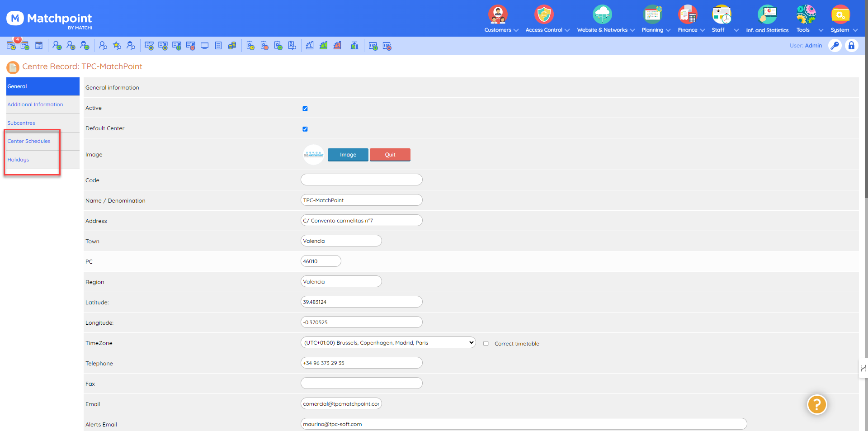Click the Latitude input field
This screenshot has height=431, width=868.
point(362,302)
